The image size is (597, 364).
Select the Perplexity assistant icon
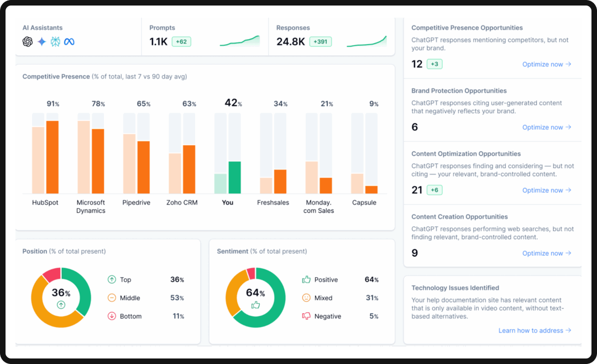click(x=55, y=41)
